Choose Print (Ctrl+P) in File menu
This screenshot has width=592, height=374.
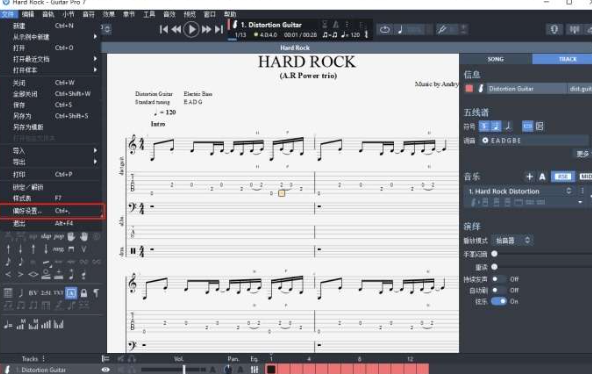(x=52, y=174)
